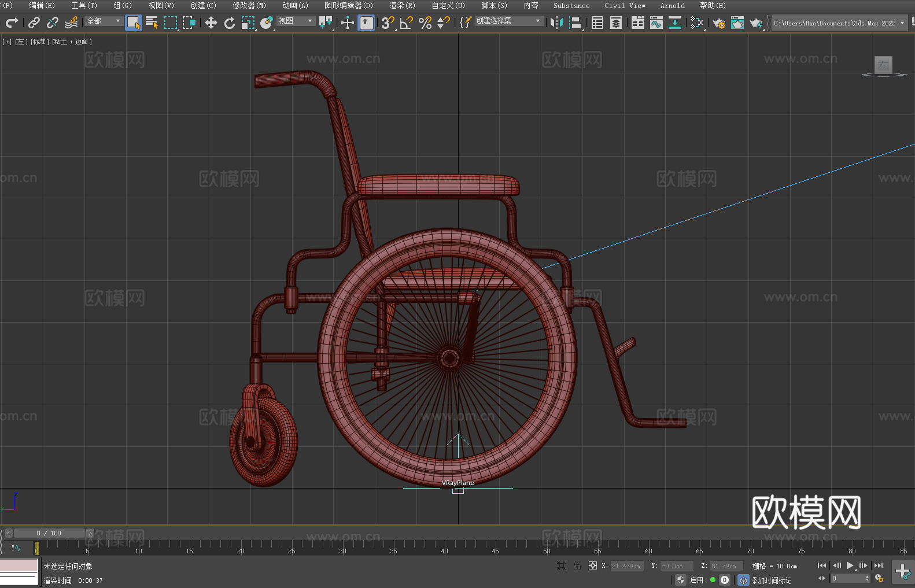Click viewport [左] point-of-view label

(x=21, y=42)
